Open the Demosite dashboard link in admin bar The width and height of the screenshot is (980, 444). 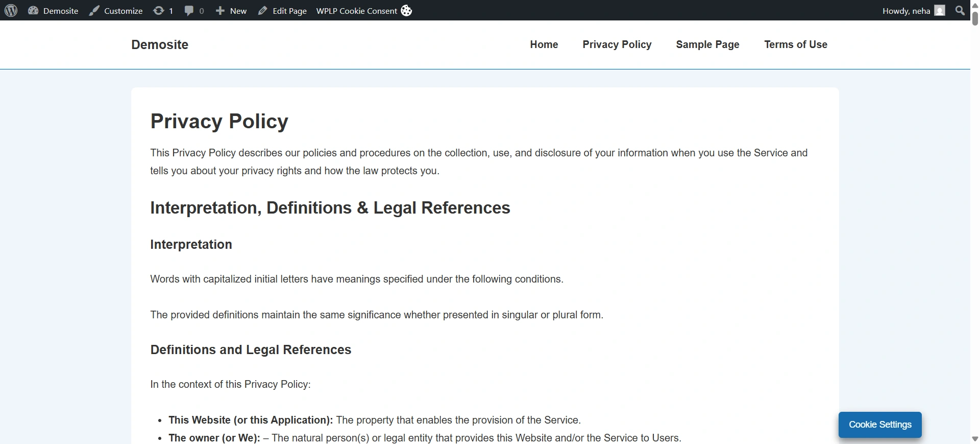click(x=53, y=11)
